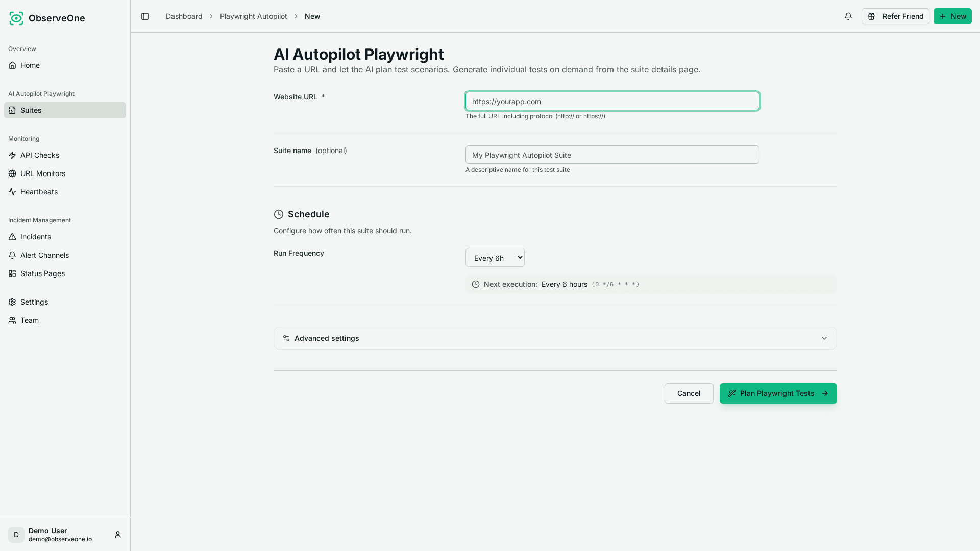Select Suites in the sidebar

65,110
